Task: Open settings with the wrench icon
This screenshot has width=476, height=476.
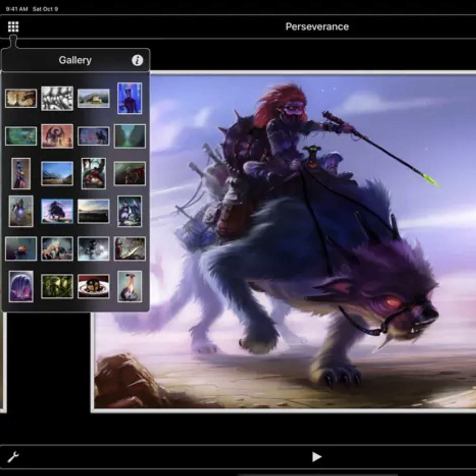Action: coord(13,457)
